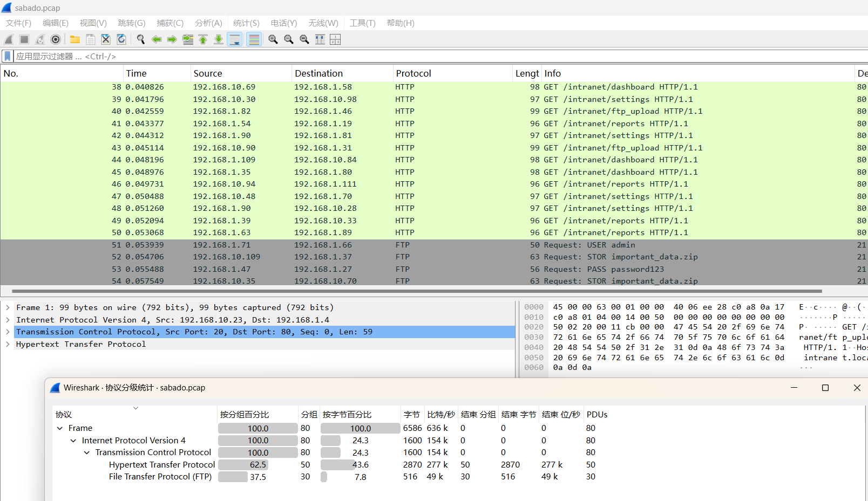Sort hierarchy by 比特/秒 column
Screen dimensions: 868x501
pos(441,414)
